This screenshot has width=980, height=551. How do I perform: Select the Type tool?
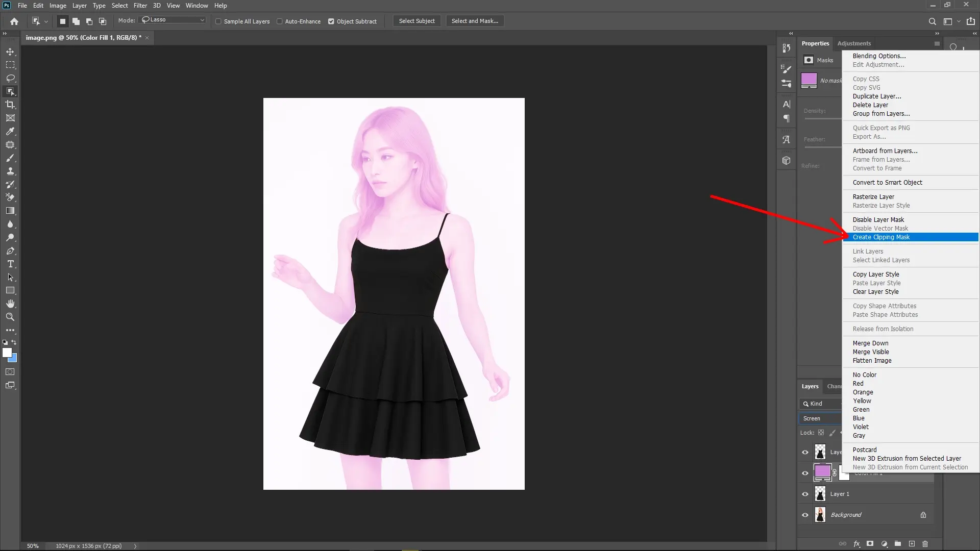coord(10,264)
